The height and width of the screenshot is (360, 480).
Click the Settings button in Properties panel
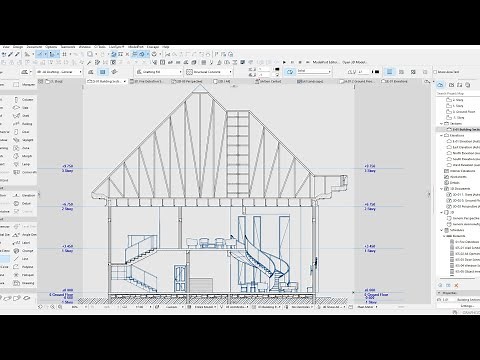point(467,306)
